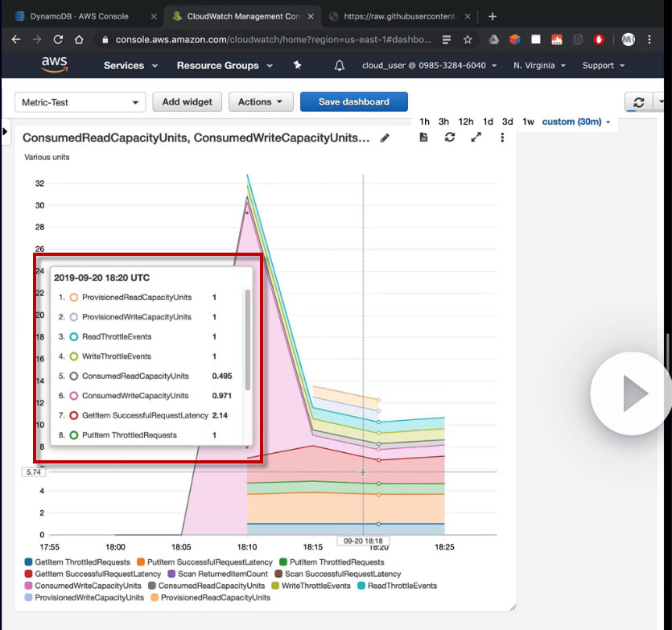Image resolution: width=672 pixels, height=630 pixels.
Task: Refresh dashboard with top-right refresh button
Action: 639,102
